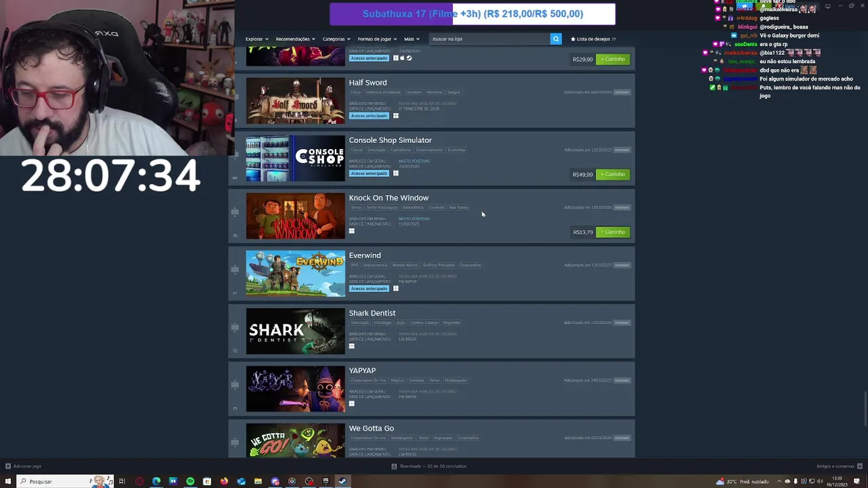Open Everwind title link
This screenshot has width=868, height=488.
click(365, 256)
